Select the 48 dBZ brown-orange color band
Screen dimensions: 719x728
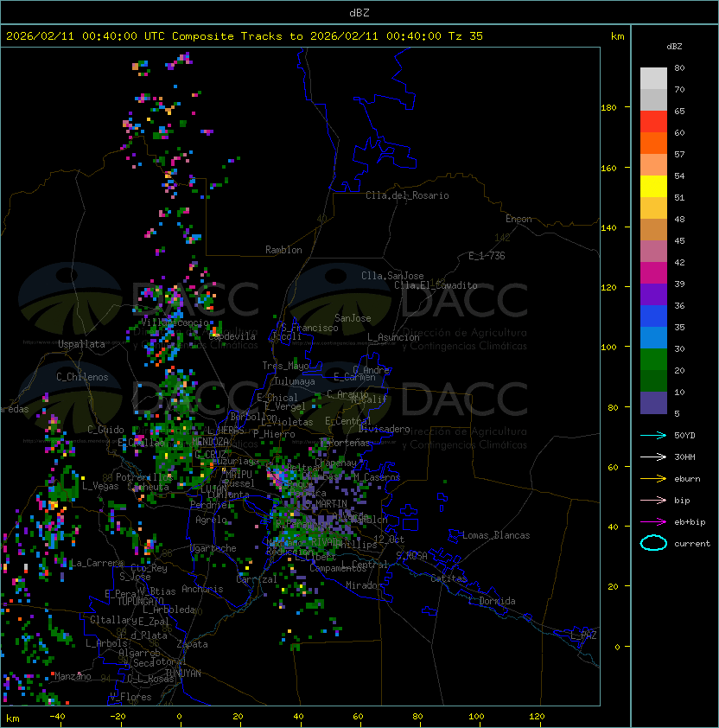(653, 229)
